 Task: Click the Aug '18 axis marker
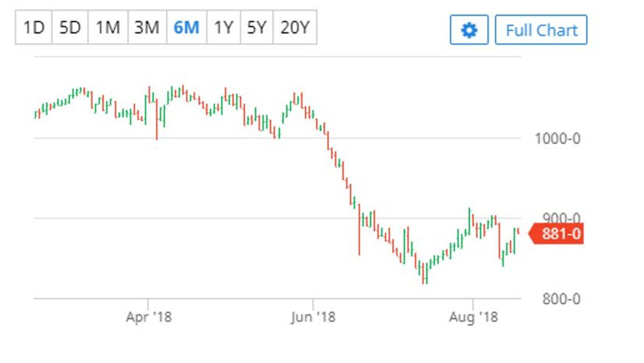tap(473, 317)
